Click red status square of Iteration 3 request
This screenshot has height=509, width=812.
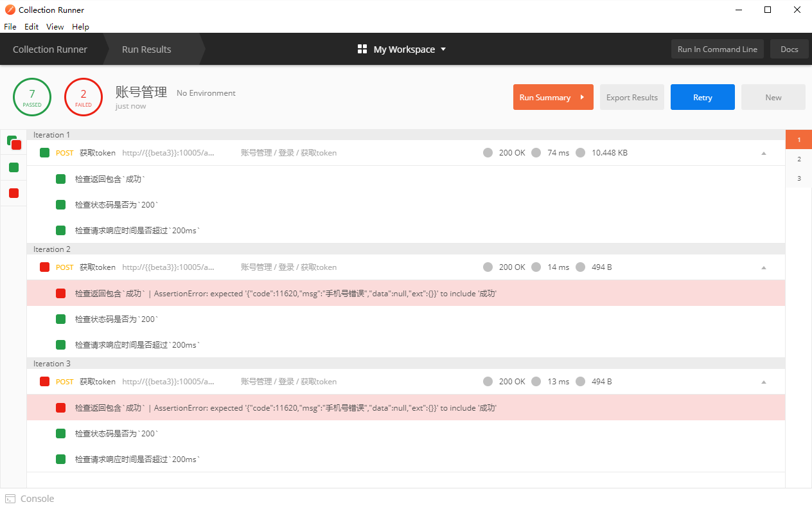click(44, 382)
